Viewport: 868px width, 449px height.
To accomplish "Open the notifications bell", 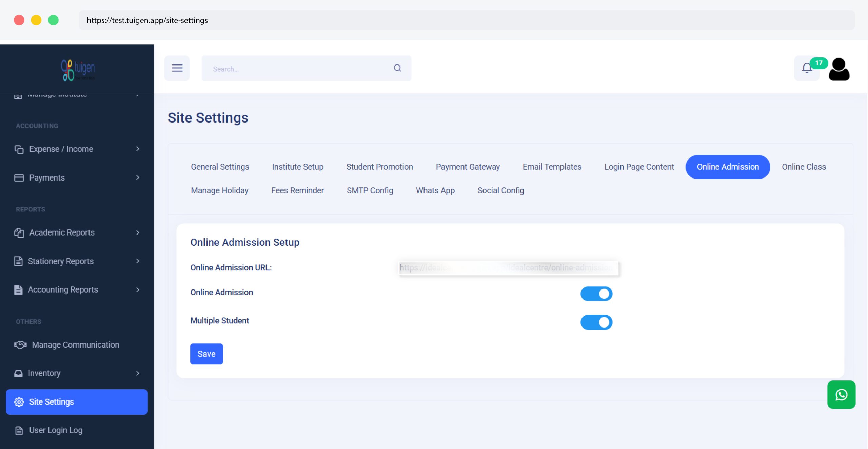I will [x=807, y=68].
